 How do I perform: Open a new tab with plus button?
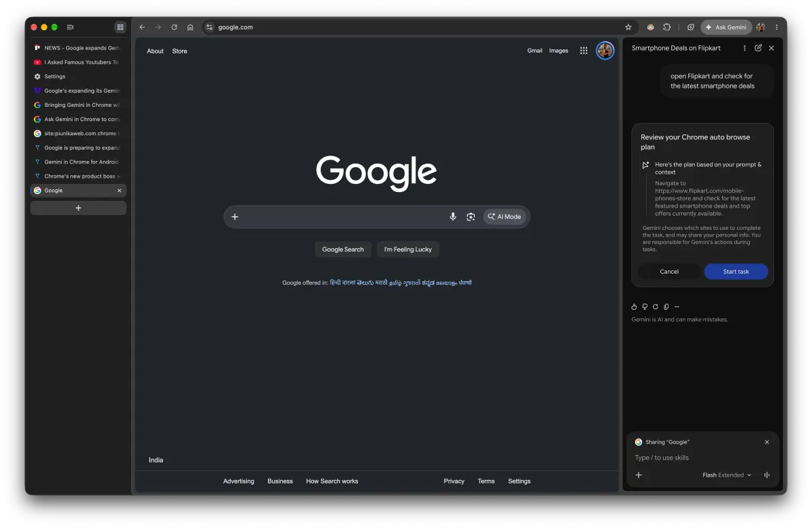78,208
